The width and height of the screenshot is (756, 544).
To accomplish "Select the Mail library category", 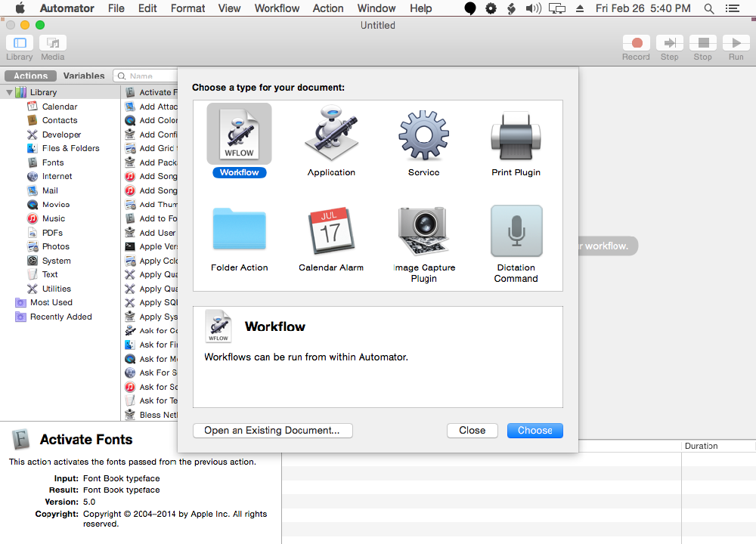I will point(50,190).
